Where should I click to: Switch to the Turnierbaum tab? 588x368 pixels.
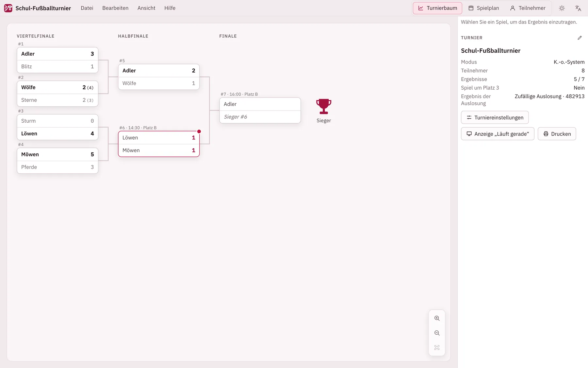coord(437,8)
